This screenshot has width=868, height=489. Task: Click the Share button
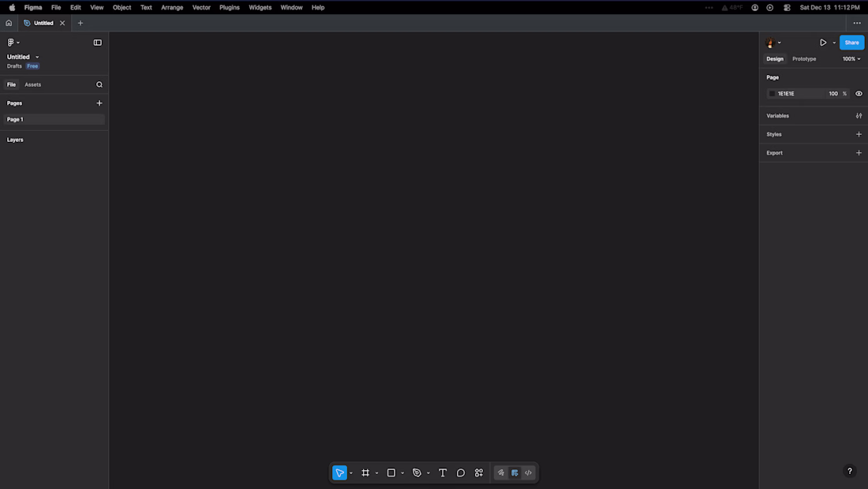coord(851,43)
